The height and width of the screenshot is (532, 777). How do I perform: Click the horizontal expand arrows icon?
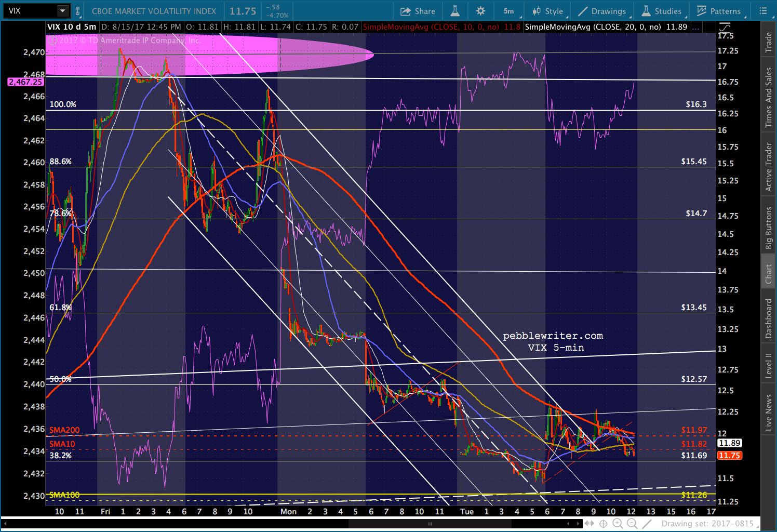[590, 524]
